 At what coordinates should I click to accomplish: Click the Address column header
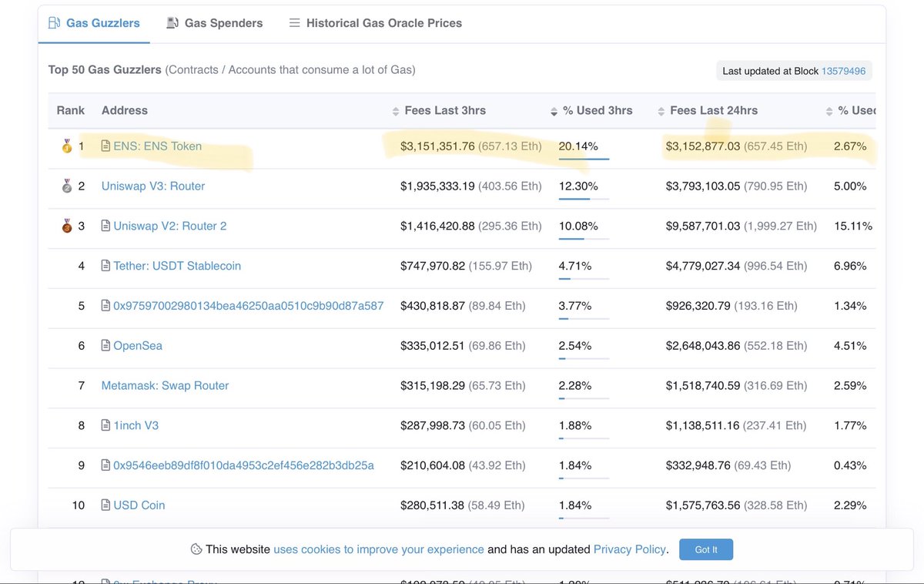point(125,111)
